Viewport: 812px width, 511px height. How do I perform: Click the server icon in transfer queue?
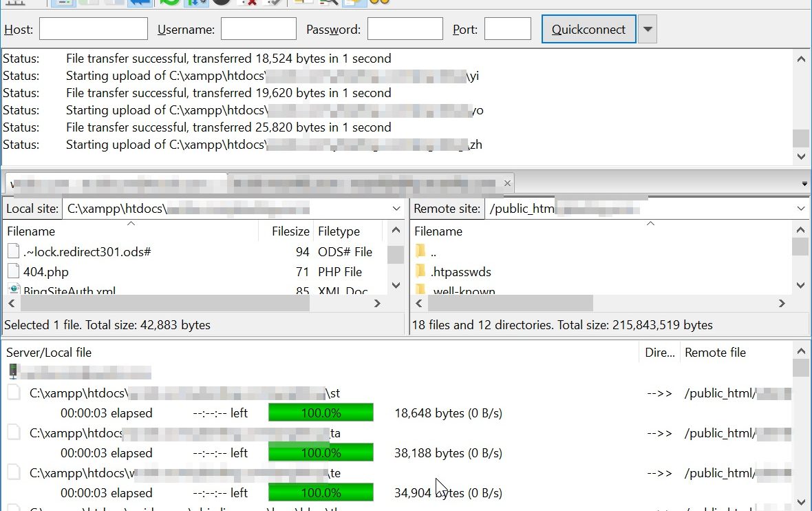coord(13,372)
